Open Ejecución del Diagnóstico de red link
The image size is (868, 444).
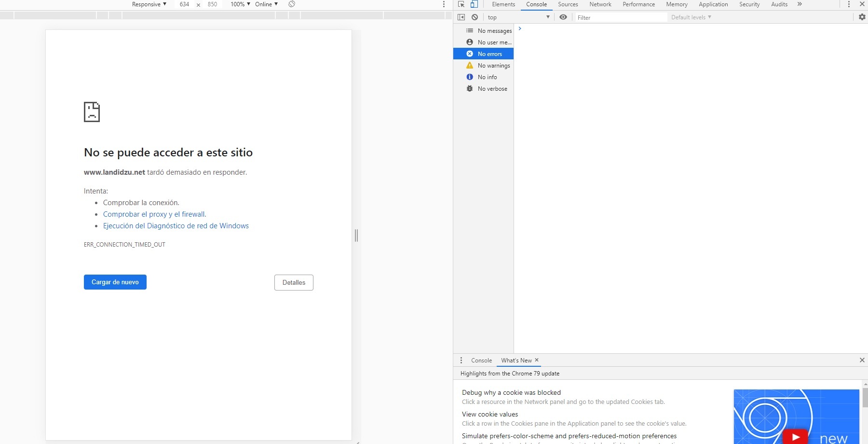pyautogui.click(x=176, y=226)
